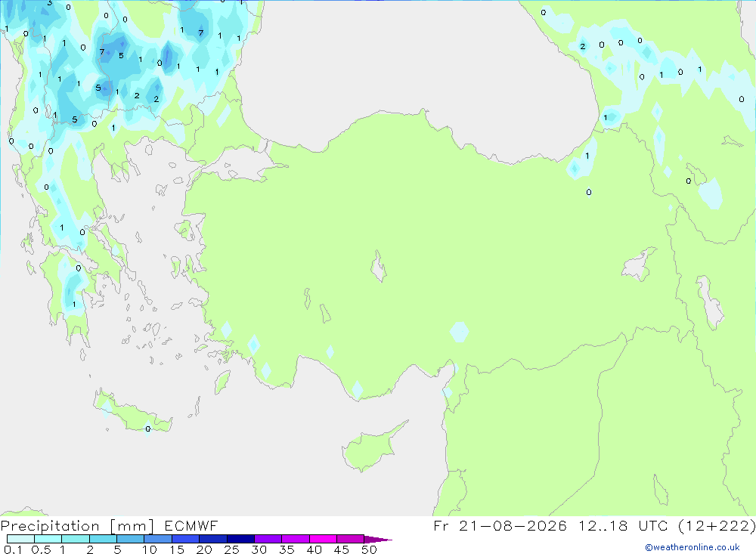Click legend swatch between 0.1 and 0.5
This screenshot has width=756, height=554.
click(x=20, y=539)
